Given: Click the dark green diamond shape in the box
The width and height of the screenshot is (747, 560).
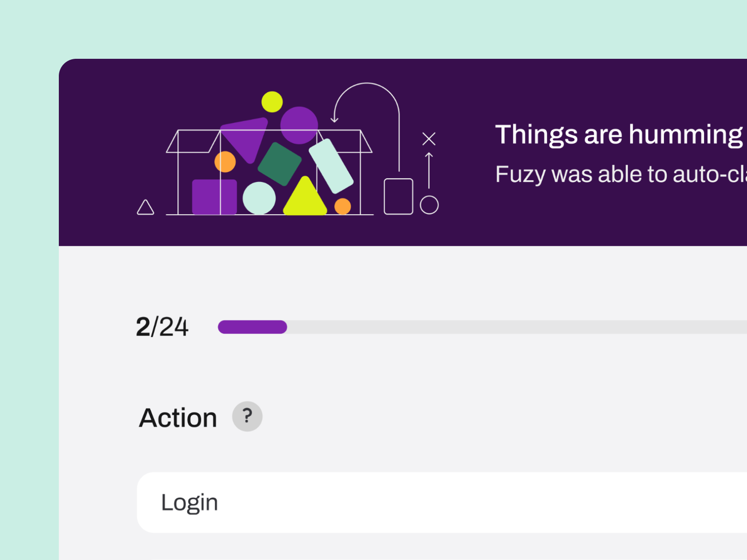Looking at the screenshot, I should point(280,164).
